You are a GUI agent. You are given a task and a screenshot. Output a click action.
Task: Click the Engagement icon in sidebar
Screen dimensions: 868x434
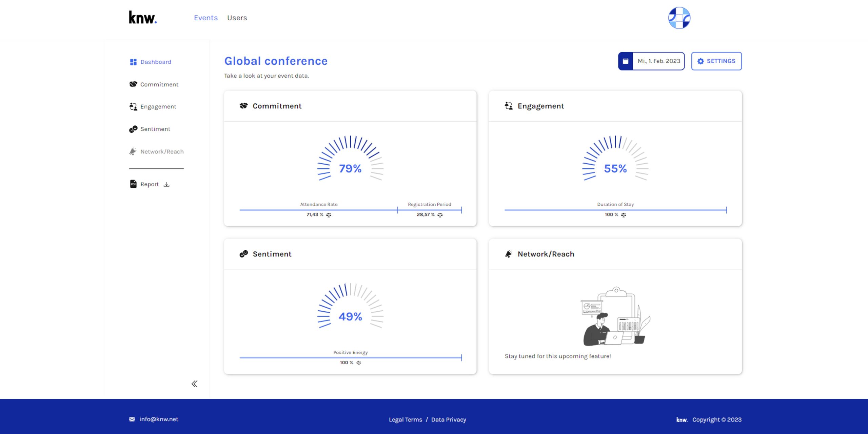pyautogui.click(x=133, y=107)
